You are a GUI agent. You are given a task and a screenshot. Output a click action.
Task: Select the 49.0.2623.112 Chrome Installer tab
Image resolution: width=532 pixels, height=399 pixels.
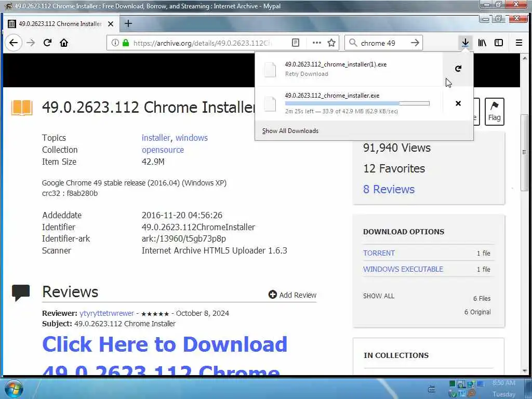[x=61, y=24]
